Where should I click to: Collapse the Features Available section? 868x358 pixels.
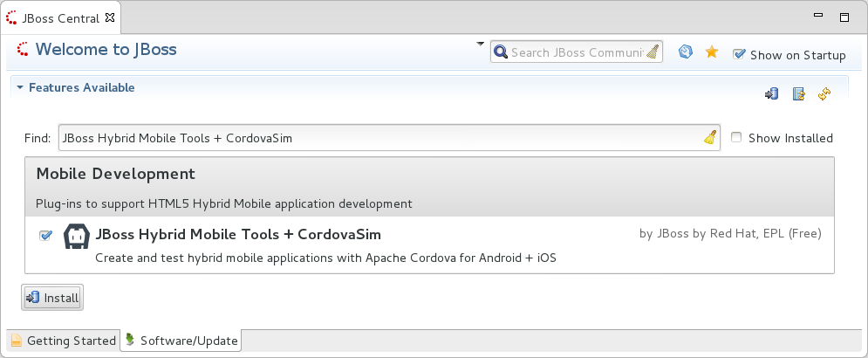point(20,87)
